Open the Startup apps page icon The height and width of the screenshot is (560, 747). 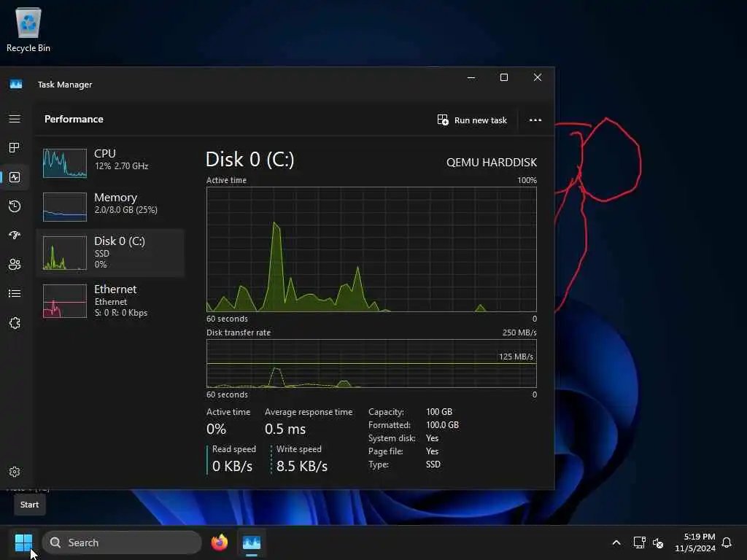click(x=15, y=236)
